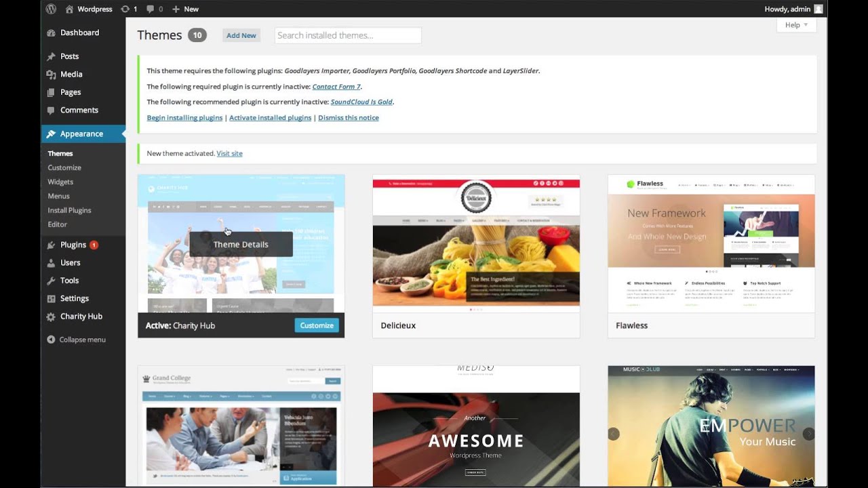This screenshot has width=868, height=488.
Task: Open the Pages menu label
Action: (x=71, y=92)
